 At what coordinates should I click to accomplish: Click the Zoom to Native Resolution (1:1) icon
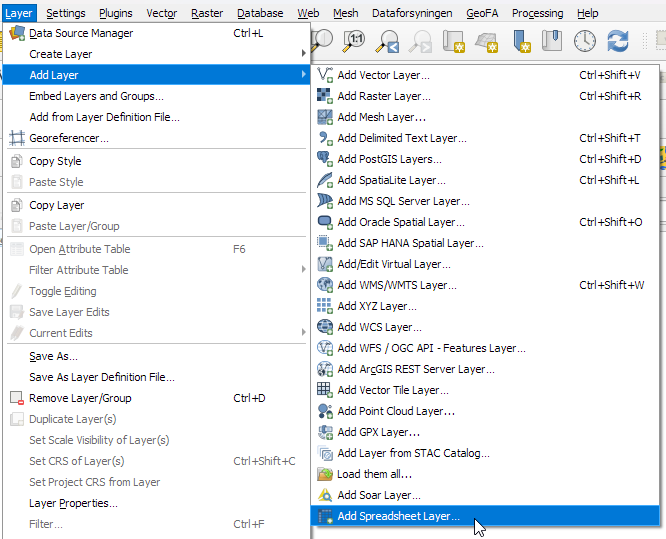355,40
